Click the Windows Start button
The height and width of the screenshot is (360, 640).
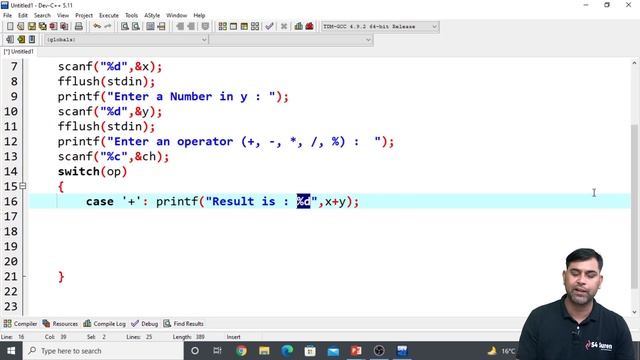pyautogui.click(x=11, y=351)
